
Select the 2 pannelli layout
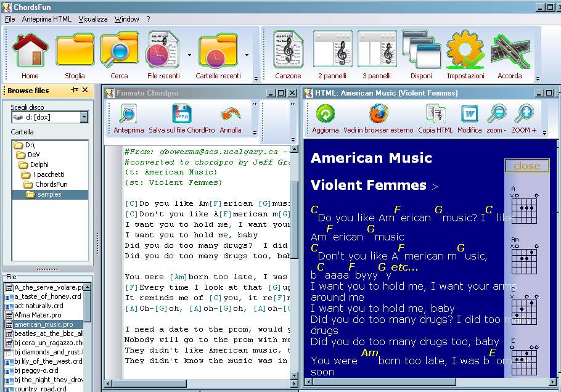(x=332, y=50)
